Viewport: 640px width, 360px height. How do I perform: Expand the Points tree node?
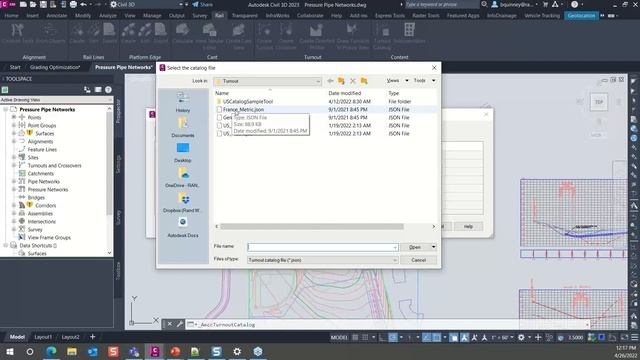tap(13, 117)
